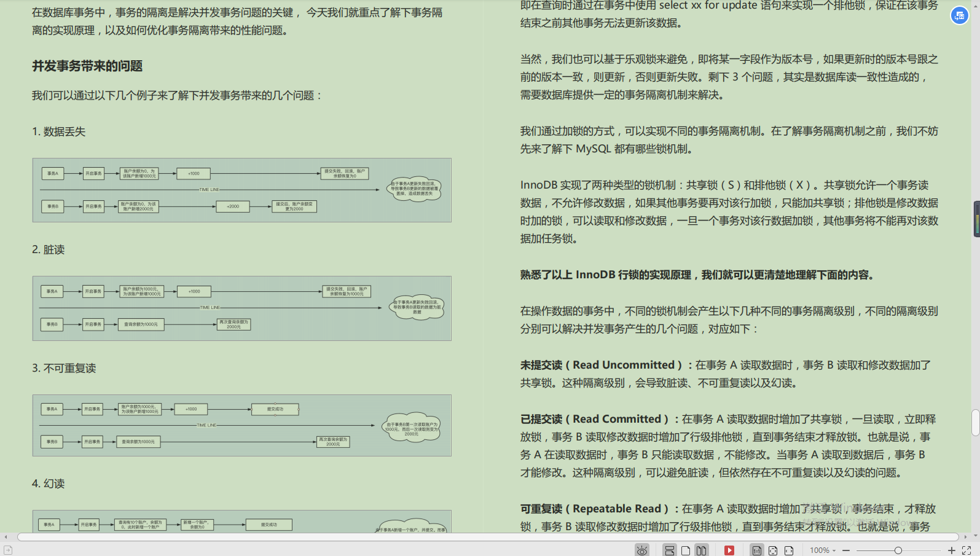
Task: Click the document icon in status bar
Action: coord(8,550)
